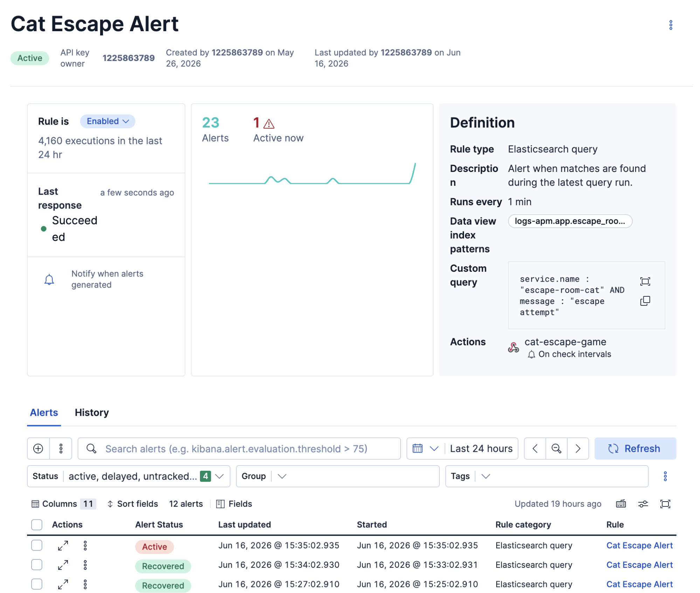
Task: Click the Refresh button
Action: click(x=635, y=448)
